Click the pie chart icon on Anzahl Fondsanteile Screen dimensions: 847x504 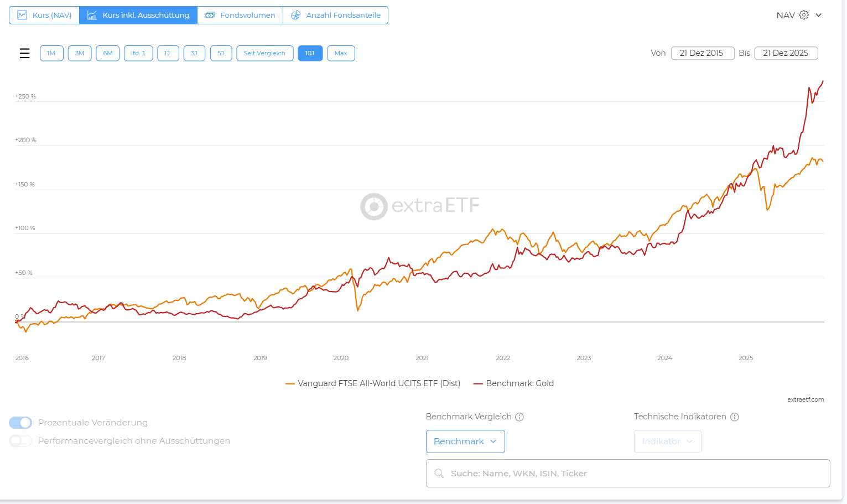pyautogui.click(x=296, y=15)
